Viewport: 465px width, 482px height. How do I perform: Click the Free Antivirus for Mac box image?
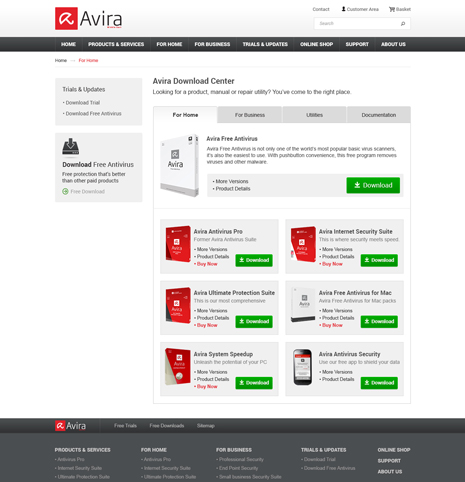pos(303,305)
